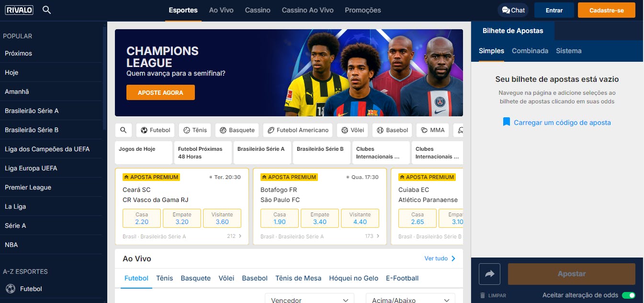Click the Cadastre-se button

tap(606, 10)
